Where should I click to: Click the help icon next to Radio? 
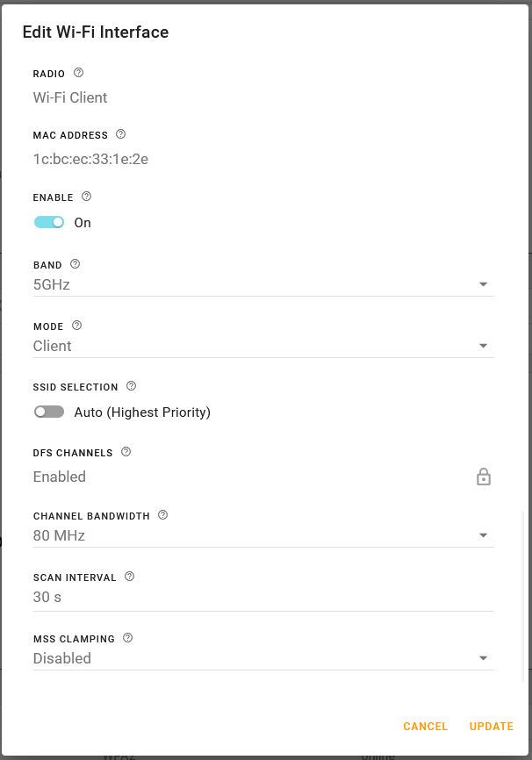tap(78, 73)
